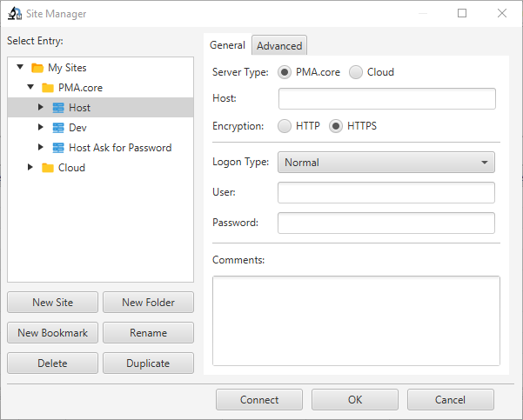Click into the Host input field

click(x=386, y=99)
